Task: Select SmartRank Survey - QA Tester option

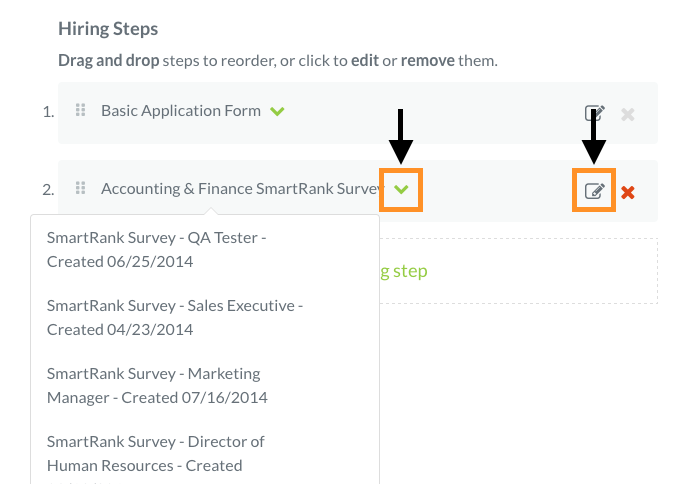Action: [x=157, y=249]
